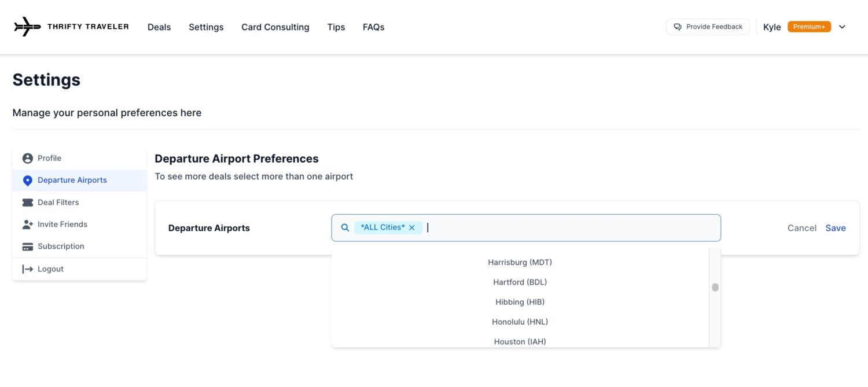This screenshot has height=387, width=868.
Task: Click the Invite Friends add-person icon
Action: (28, 224)
